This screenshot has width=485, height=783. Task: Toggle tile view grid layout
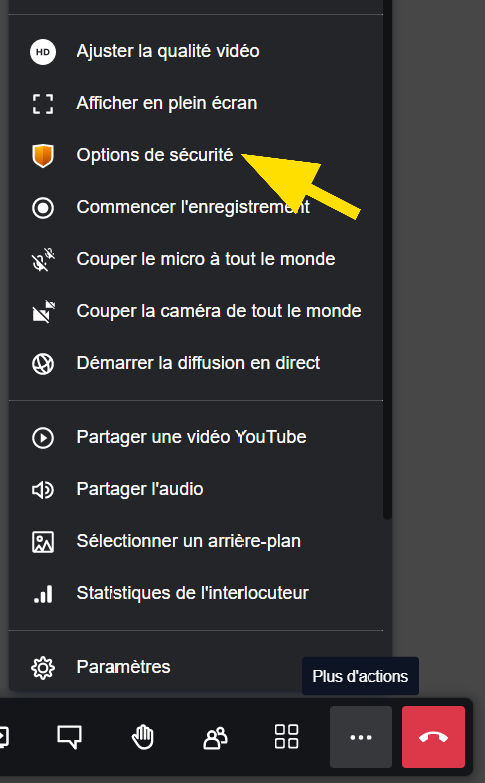pyautogui.click(x=287, y=737)
